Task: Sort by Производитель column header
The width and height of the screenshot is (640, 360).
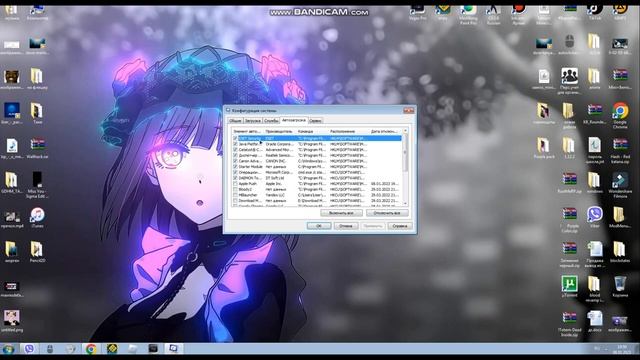Action: (280, 131)
